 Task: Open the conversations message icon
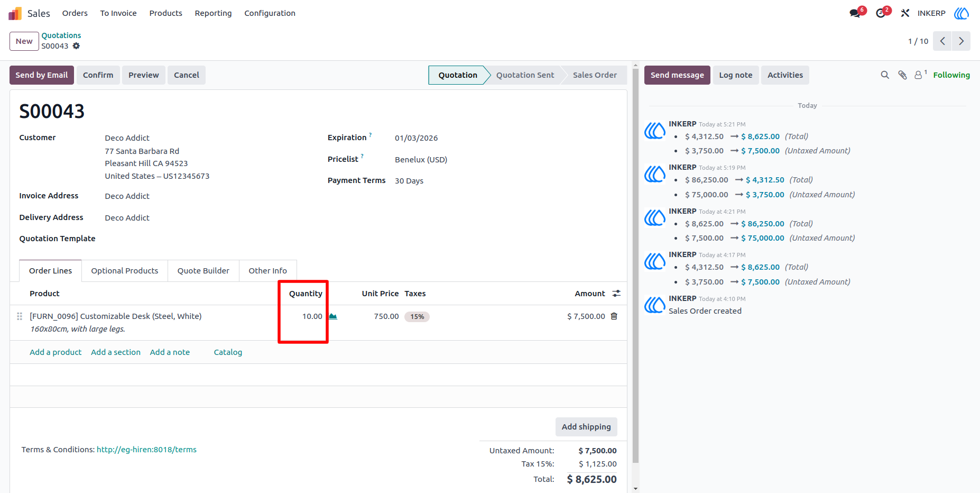tap(855, 13)
